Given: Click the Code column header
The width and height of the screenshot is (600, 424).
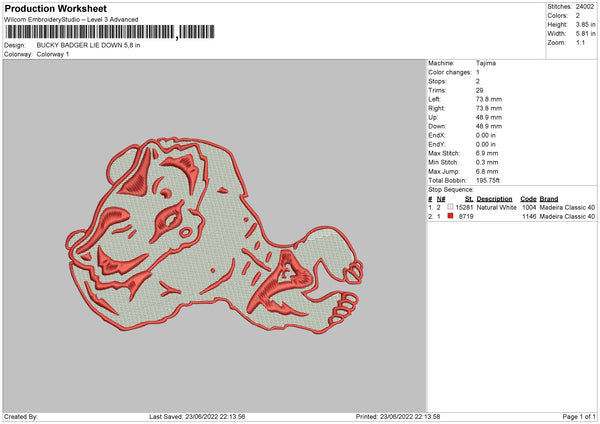Looking at the screenshot, I should coord(528,199).
